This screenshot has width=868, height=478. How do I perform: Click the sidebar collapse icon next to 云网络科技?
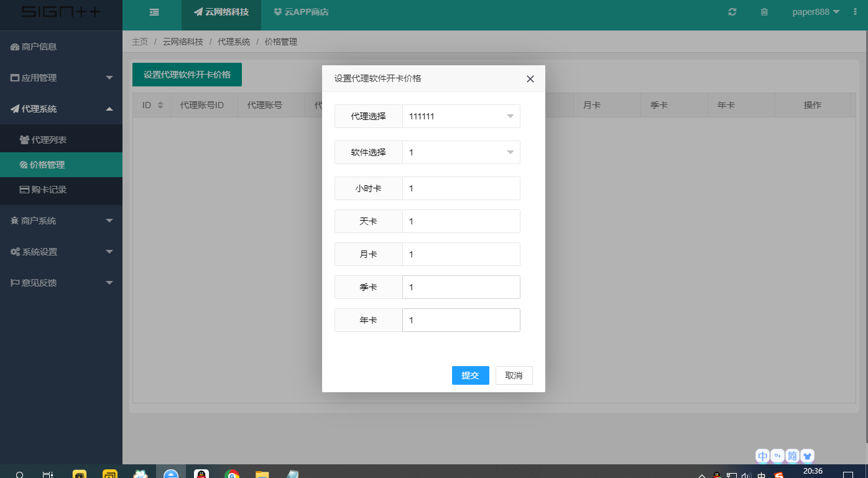tap(154, 12)
